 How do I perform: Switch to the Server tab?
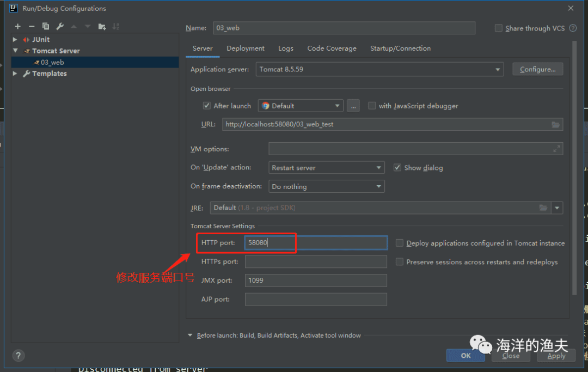click(203, 48)
